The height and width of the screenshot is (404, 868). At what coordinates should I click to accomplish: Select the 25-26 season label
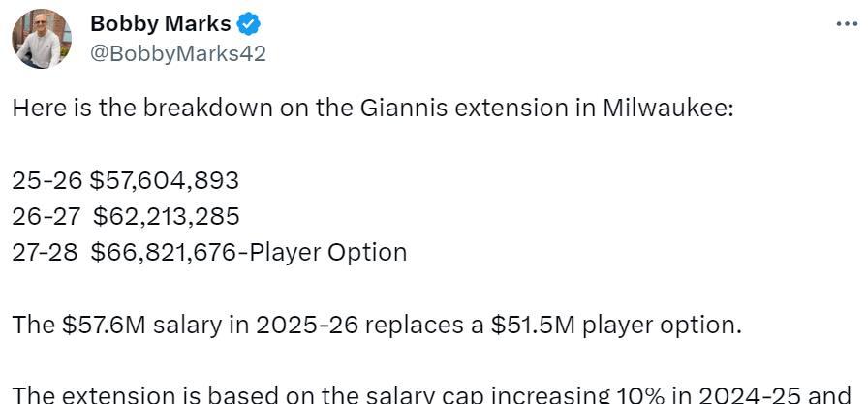click(x=46, y=180)
